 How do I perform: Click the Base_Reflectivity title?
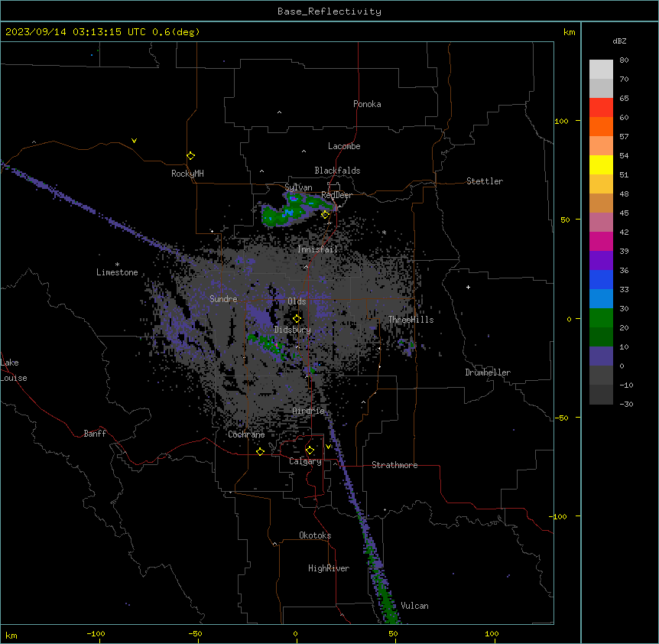coord(329,11)
